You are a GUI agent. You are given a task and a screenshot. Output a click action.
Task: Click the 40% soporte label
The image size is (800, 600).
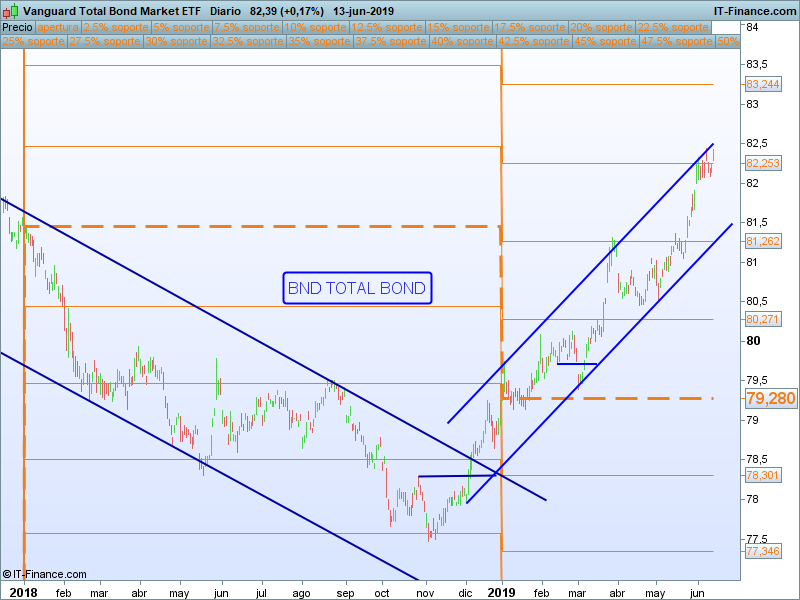click(462, 41)
